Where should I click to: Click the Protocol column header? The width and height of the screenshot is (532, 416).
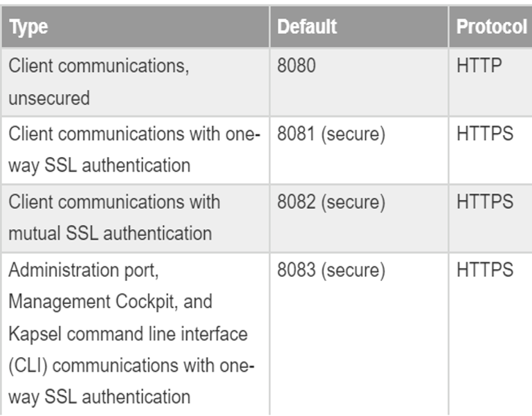[491, 28]
